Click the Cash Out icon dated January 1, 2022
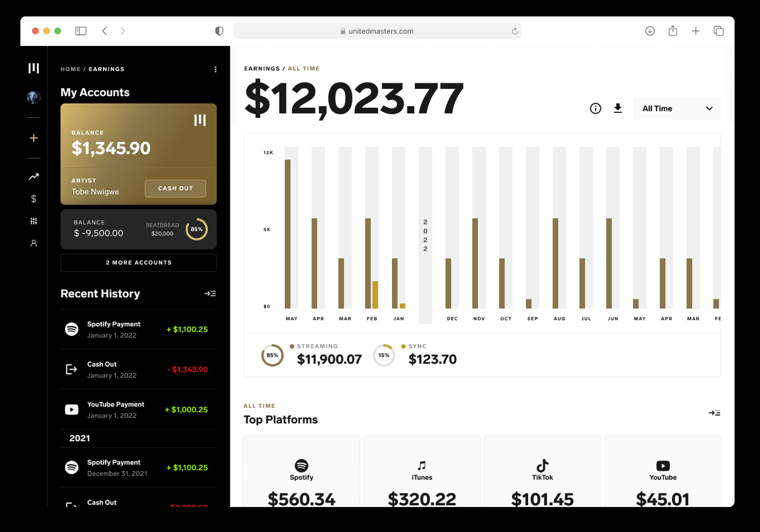The image size is (760, 532). 71,369
